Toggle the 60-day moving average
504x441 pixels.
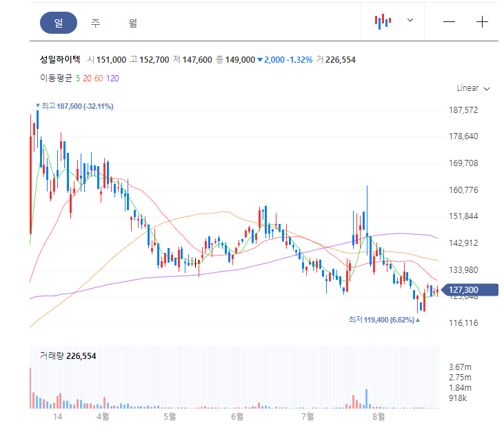click(x=99, y=79)
